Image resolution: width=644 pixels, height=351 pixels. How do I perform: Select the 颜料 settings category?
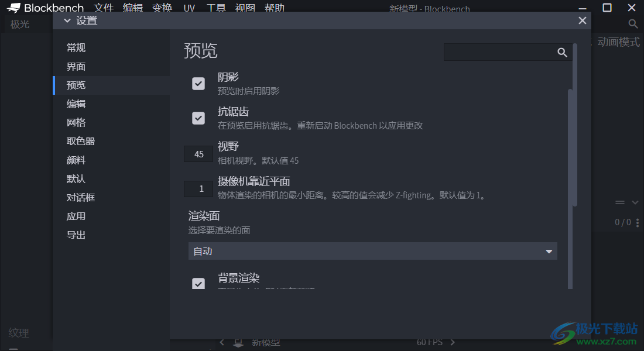(x=111, y=160)
